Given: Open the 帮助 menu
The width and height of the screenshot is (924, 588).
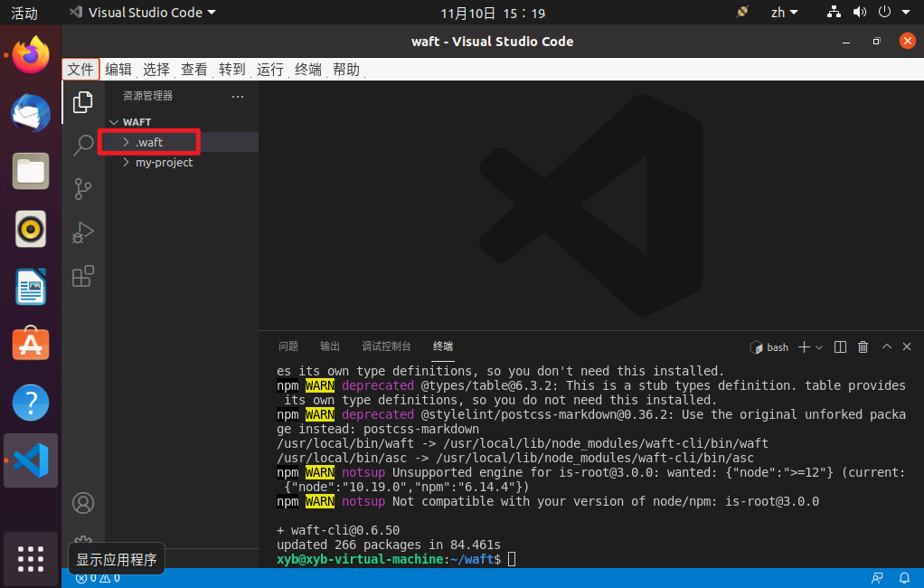Looking at the screenshot, I should (346, 69).
